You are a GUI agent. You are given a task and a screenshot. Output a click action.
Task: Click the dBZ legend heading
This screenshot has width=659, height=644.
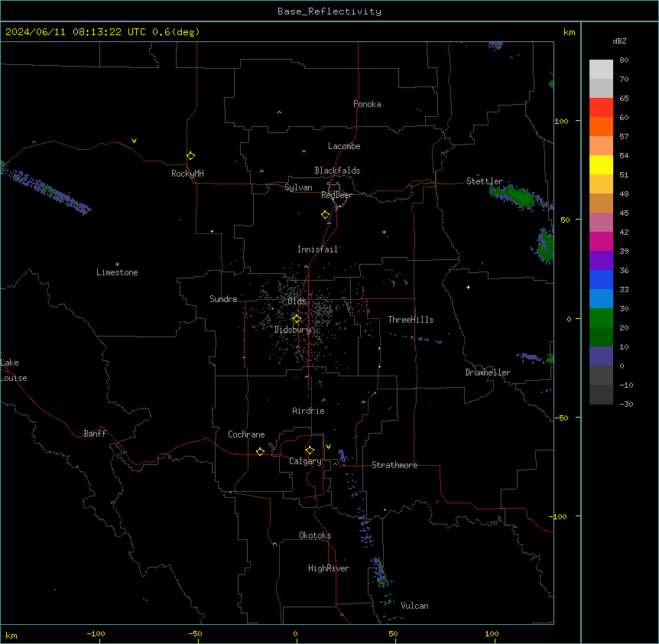coord(619,41)
